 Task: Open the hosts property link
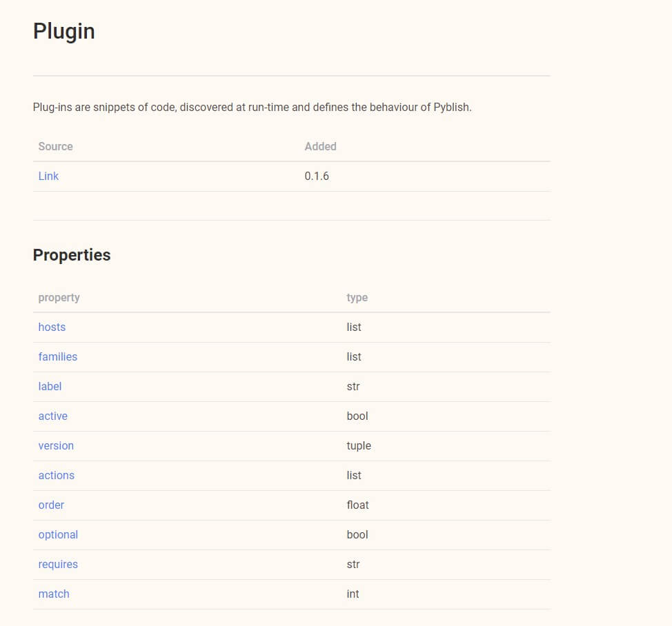52,327
